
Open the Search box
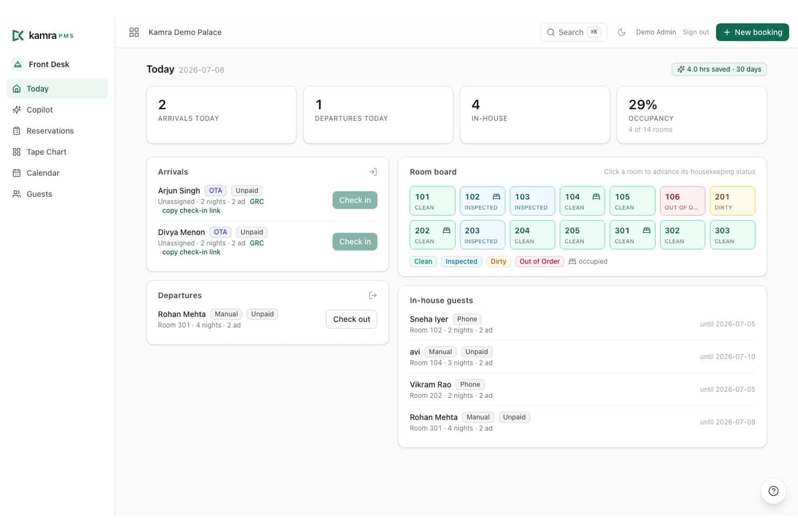[574, 32]
